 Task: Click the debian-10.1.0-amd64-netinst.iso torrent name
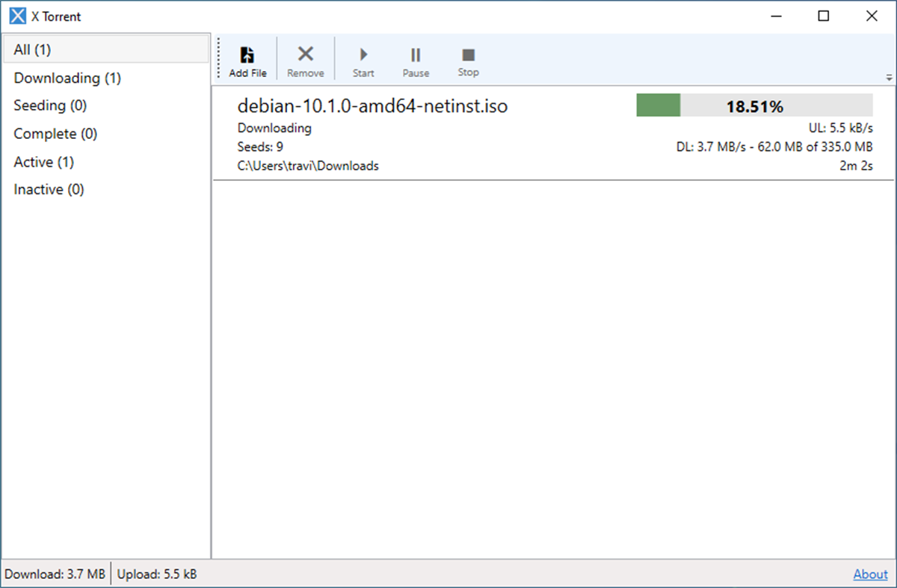(372, 105)
